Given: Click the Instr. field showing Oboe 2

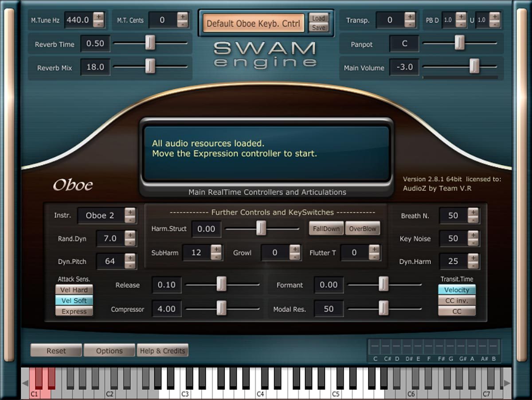Looking at the screenshot, I should pos(101,216).
